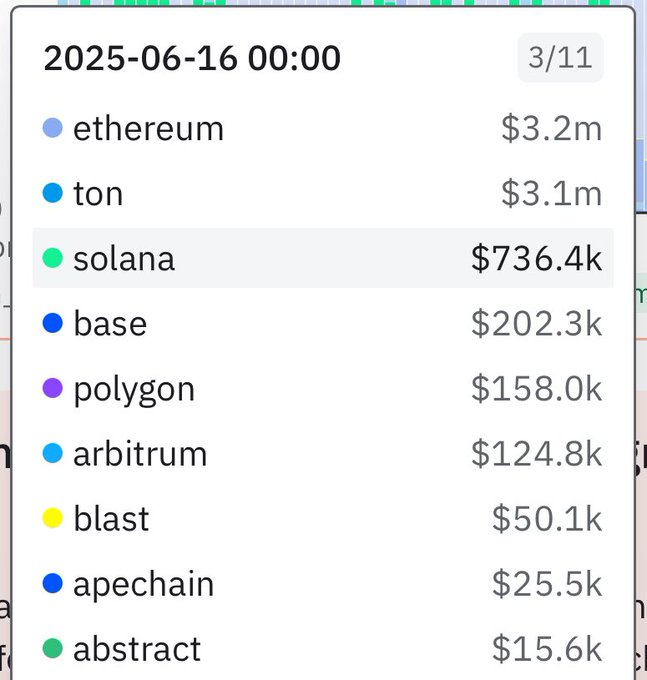Click the yellow blast legend dot
This screenshot has height=680, width=647.
click(x=53, y=518)
